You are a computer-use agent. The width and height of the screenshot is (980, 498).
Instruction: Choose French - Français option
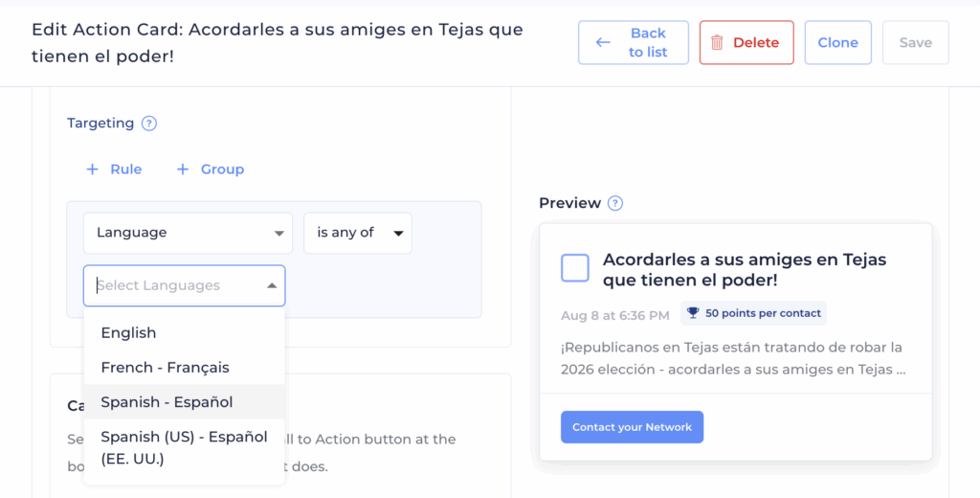point(165,367)
